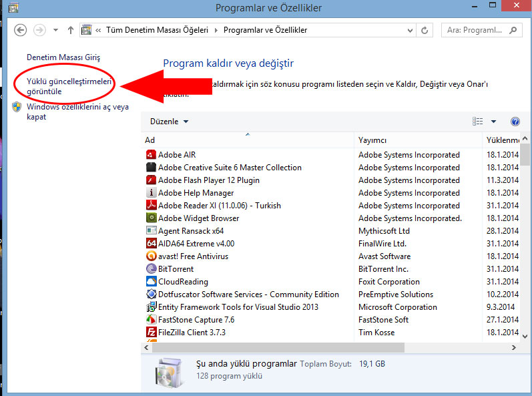This screenshot has width=532, height=396.
Task: Click the Entity Framework Tools icon
Action: 151,307
